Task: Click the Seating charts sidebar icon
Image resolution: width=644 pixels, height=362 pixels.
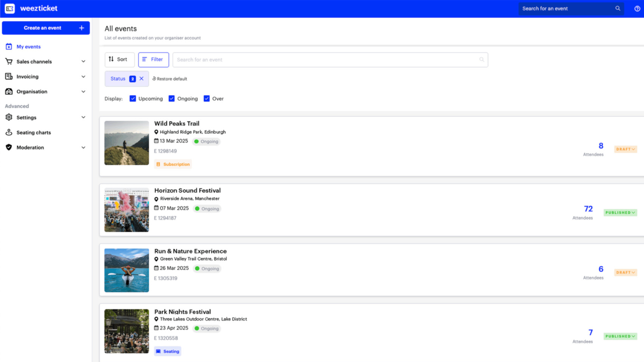Action: coord(9,132)
